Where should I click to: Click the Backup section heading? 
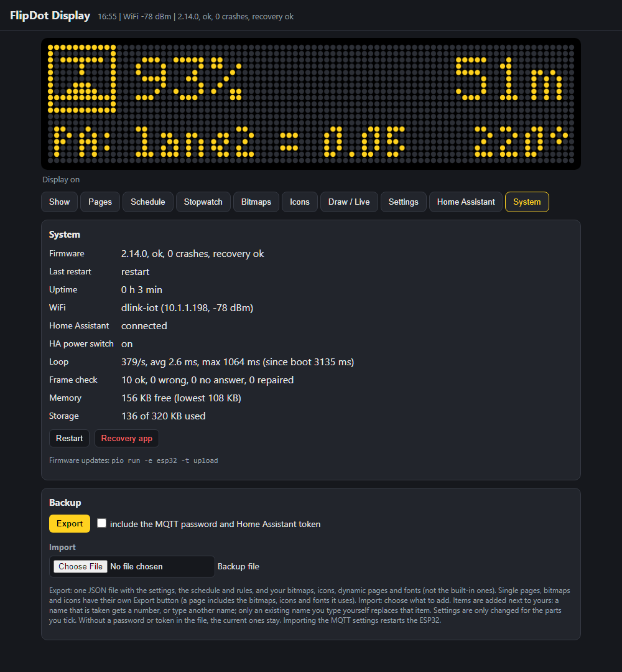coord(65,503)
